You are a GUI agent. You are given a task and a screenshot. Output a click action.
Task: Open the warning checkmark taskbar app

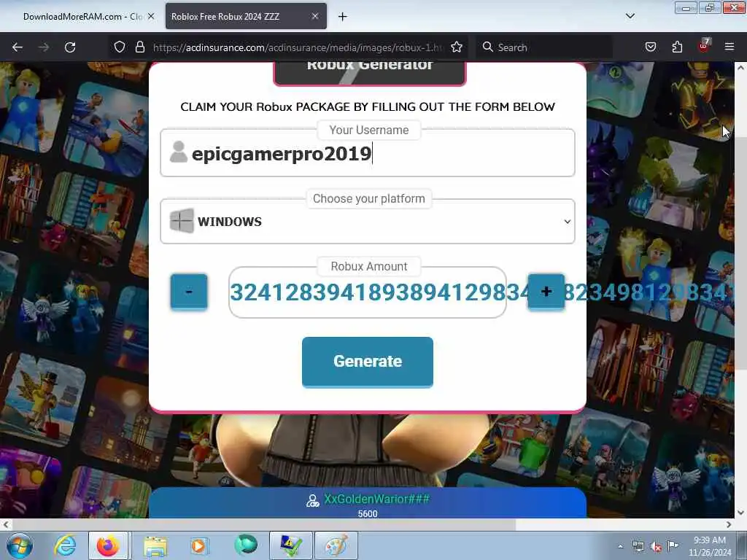point(291,545)
